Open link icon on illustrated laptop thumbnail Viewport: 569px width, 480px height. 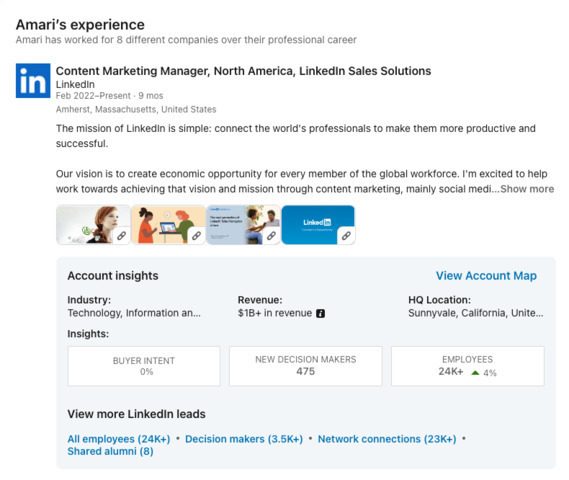(196, 236)
